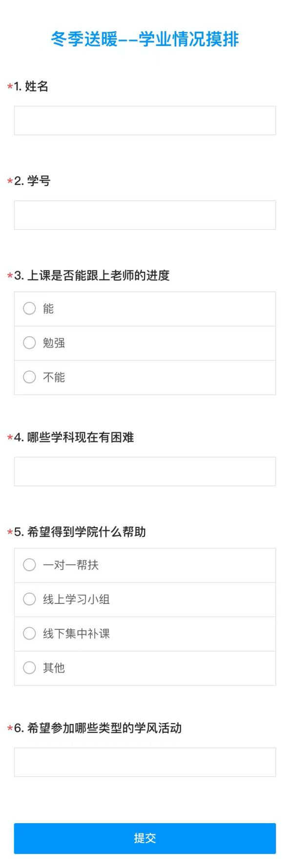Click the question label 2. 学号
Screen dimensions: 290x868
(x=32, y=181)
